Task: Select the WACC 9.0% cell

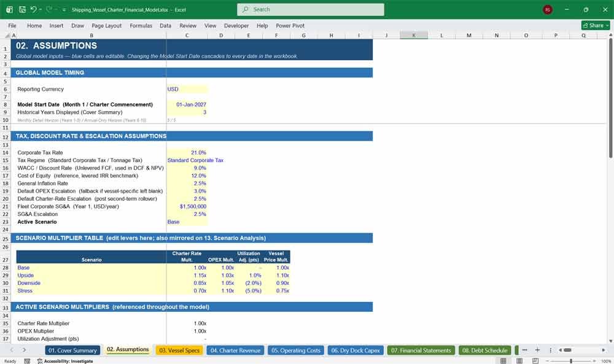Action: pos(187,168)
